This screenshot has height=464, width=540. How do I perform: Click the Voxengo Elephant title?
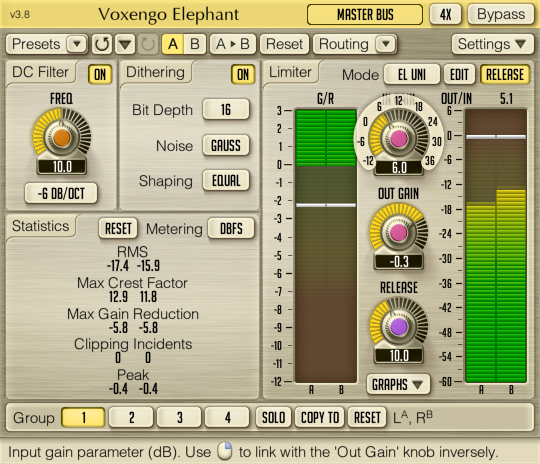[168, 14]
